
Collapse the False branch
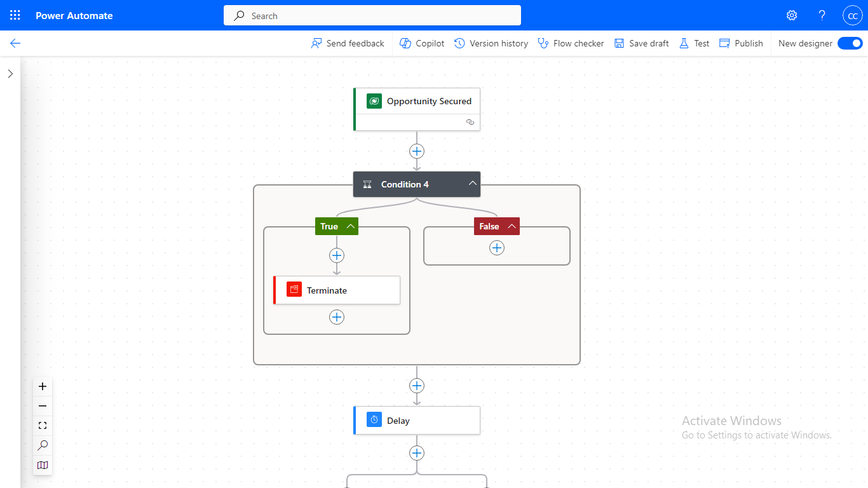point(512,226)
